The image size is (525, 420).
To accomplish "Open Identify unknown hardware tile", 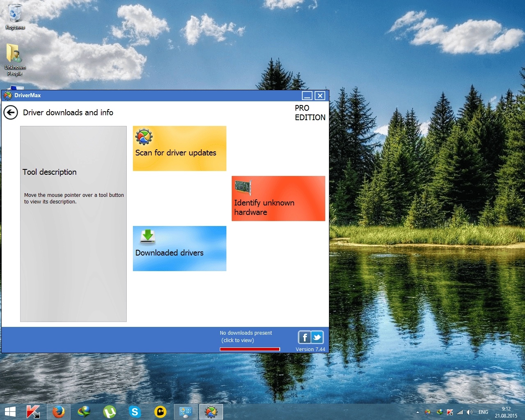I will pyautogui.click(x=278, y=199).
